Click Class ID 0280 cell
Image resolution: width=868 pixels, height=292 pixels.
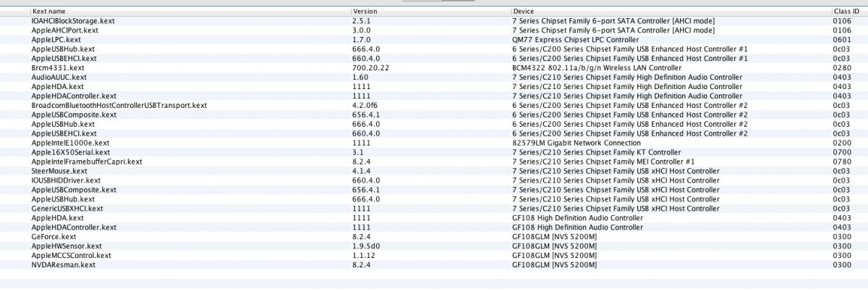[x=841, y=67]
